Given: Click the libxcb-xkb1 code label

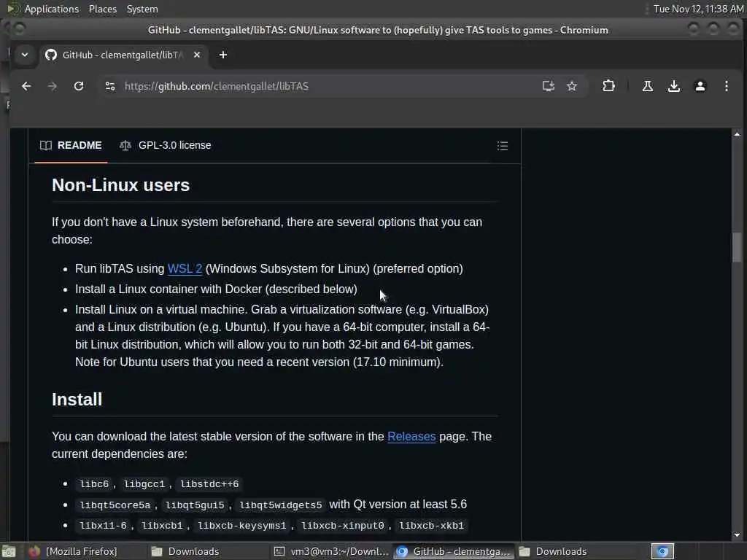Looking at the screenshot, I should (x=431, y=526).
